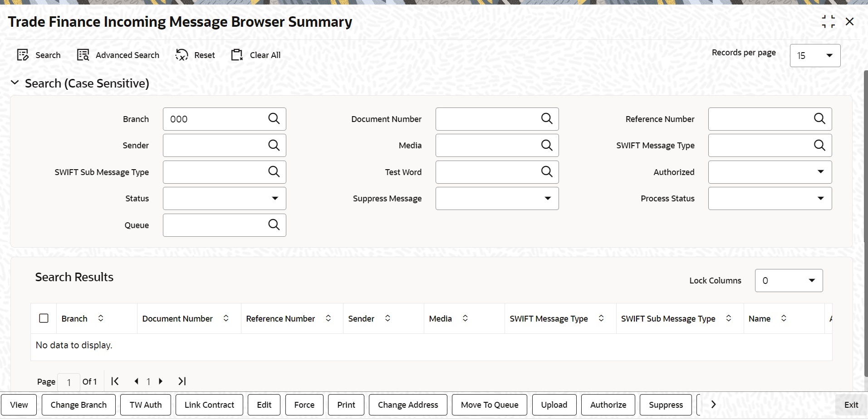Click the Exit button
Screen dimensions: 868x420
(x=851, y=405)
